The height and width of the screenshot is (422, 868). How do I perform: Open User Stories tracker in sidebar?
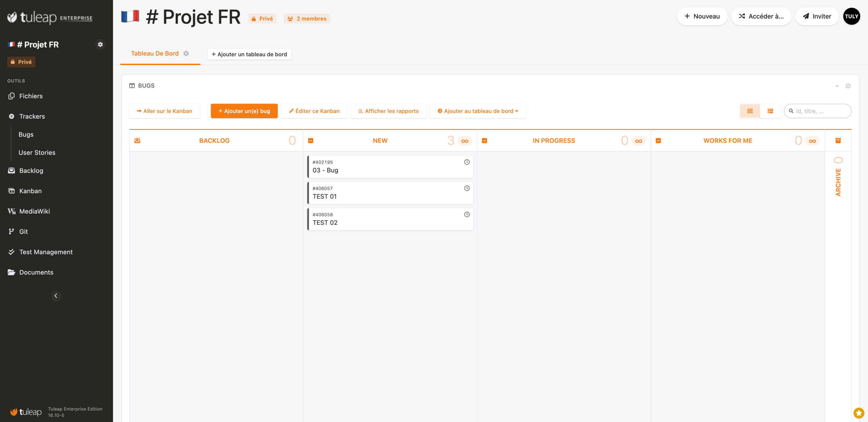tap(37, 153)
